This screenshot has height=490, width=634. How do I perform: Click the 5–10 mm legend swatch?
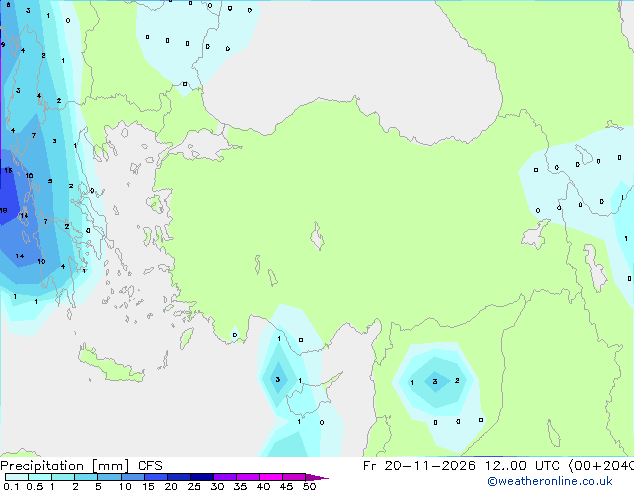[x=109, y=477]
